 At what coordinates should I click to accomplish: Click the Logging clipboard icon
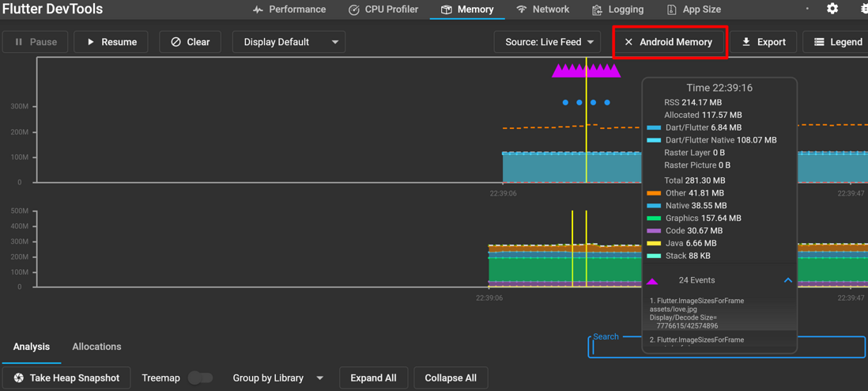(x=597, y=9)
